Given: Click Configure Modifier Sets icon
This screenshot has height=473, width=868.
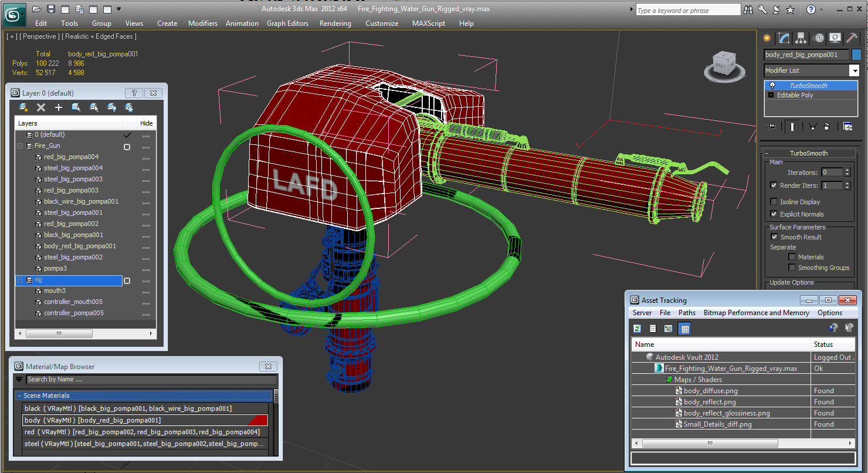Looking at the screenshot, I should click(847, 126).
